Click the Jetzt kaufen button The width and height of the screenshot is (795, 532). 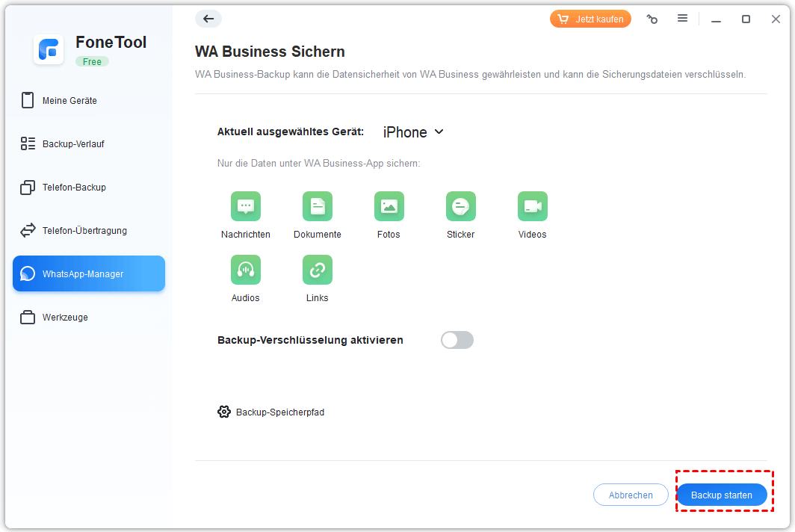tap(590, 19)
